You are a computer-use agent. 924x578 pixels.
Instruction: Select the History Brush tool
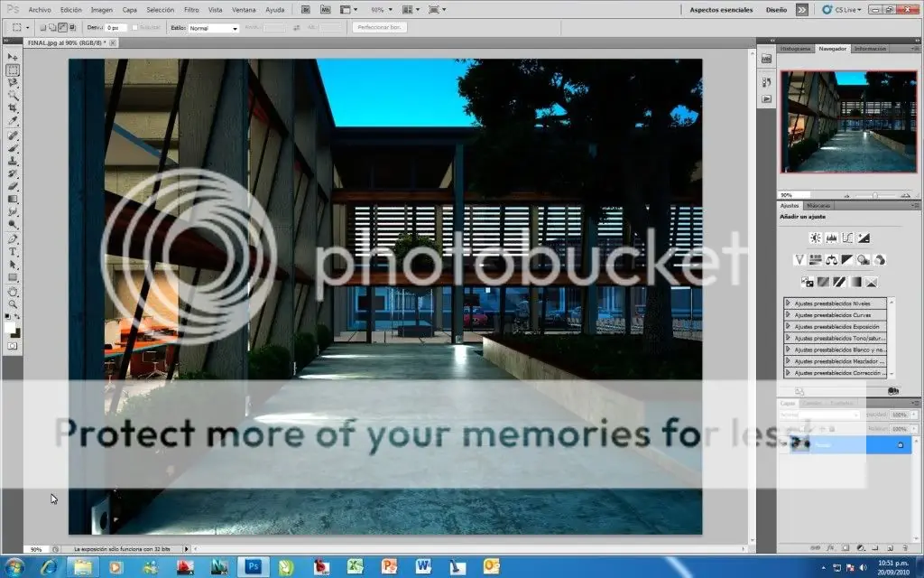[x=13, y=174]
